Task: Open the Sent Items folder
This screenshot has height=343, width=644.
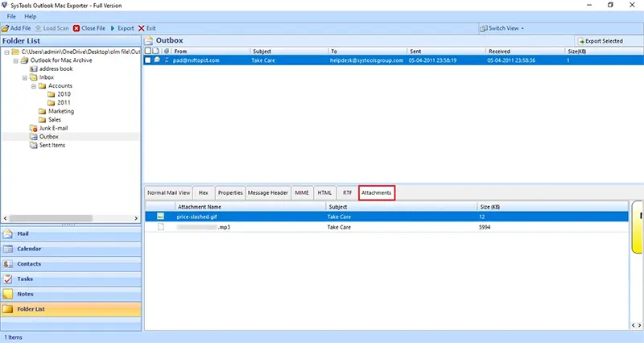Action: 52,145
